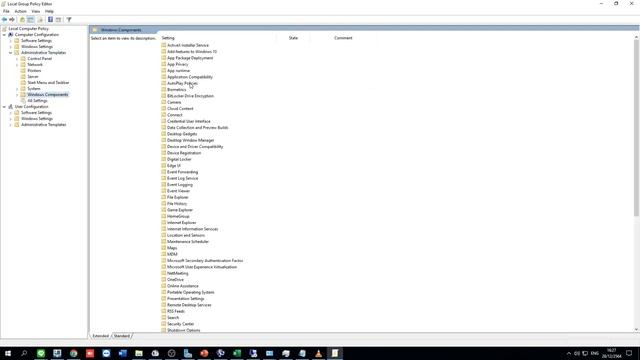Select the Data Collection and Preview Builds folder
Screen dimensions: 640x360
click(198, 128)
